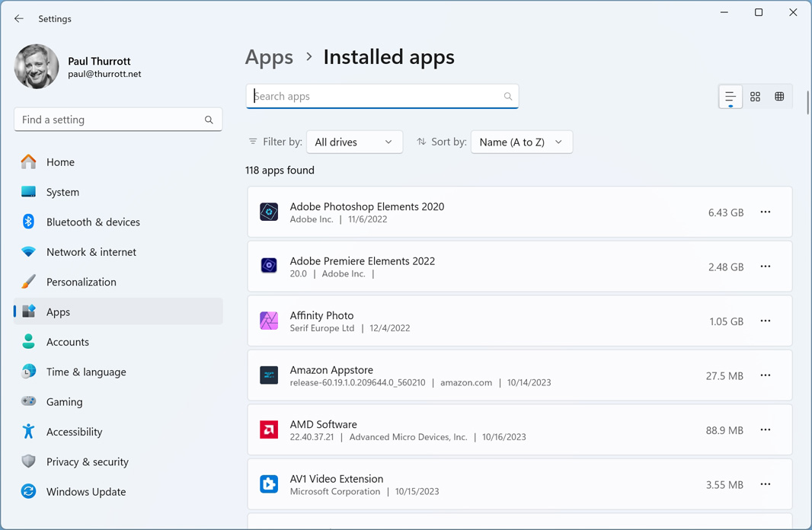Click the AV1 Video Extension app icon
Viewport: 812px width, 530px height.
269,484
